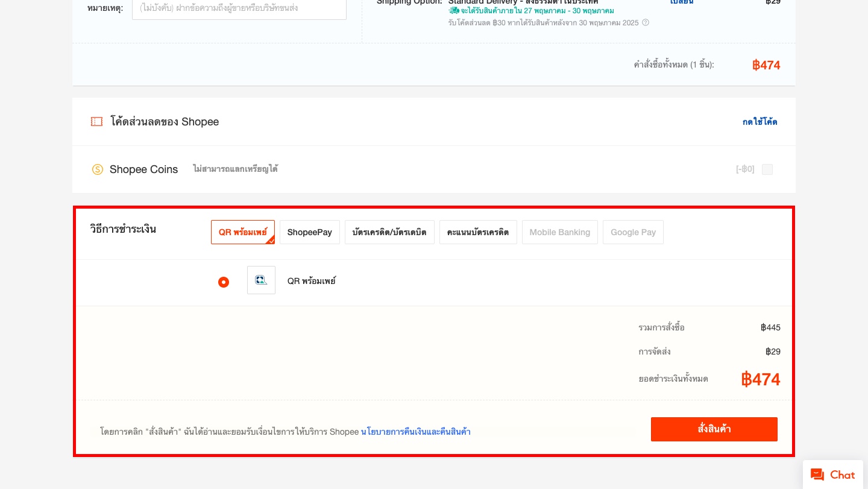Click the [-฿0] coins discount text

tap(745, 169)
